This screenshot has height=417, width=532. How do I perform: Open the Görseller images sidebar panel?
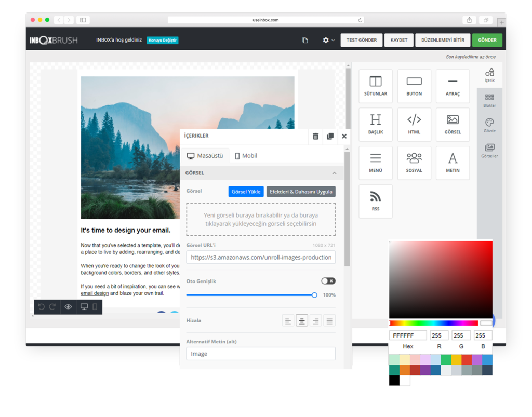click(489, 151)
